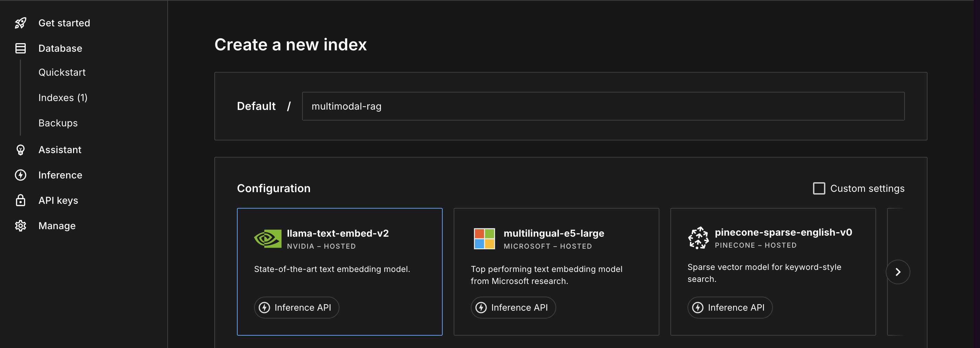Expand more models with the right chevron
This screenshot has height=348, width=980.
[x=898, y=272]
